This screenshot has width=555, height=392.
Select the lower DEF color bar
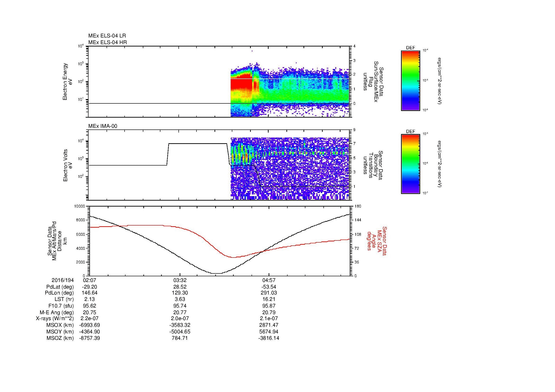[x=410, y=164]
